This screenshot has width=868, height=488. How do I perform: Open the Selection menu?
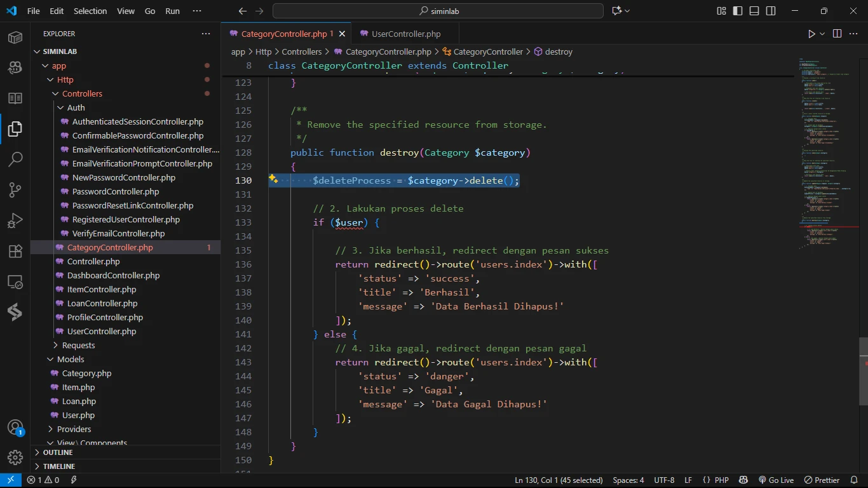pos(90,11)
